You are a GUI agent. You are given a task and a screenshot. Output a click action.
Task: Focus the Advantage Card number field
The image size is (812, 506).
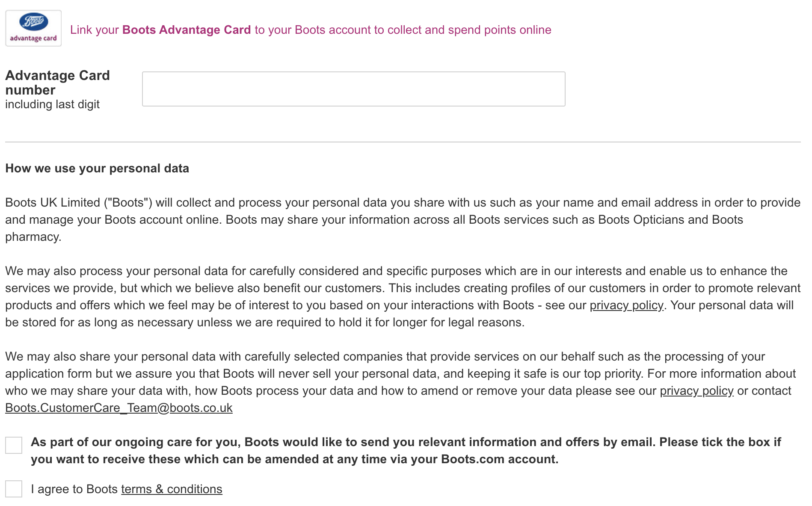click(x=353, y=89)
